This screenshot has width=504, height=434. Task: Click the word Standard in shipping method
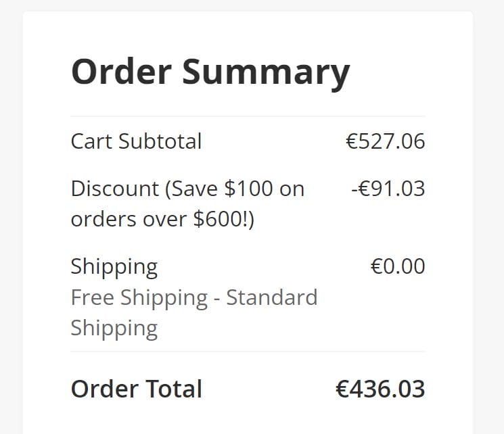[x=271, y=297]
